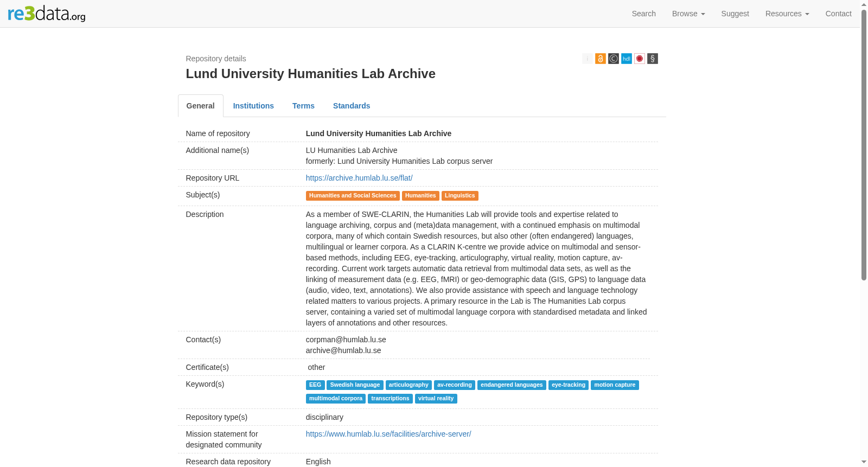Click the eye-tracking keyword tag

569,385
